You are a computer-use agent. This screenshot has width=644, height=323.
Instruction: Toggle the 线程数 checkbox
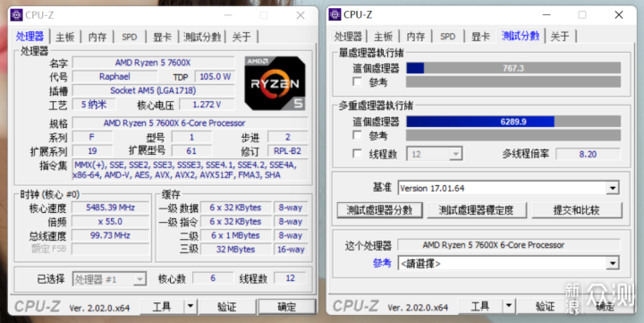pos(357,154)
